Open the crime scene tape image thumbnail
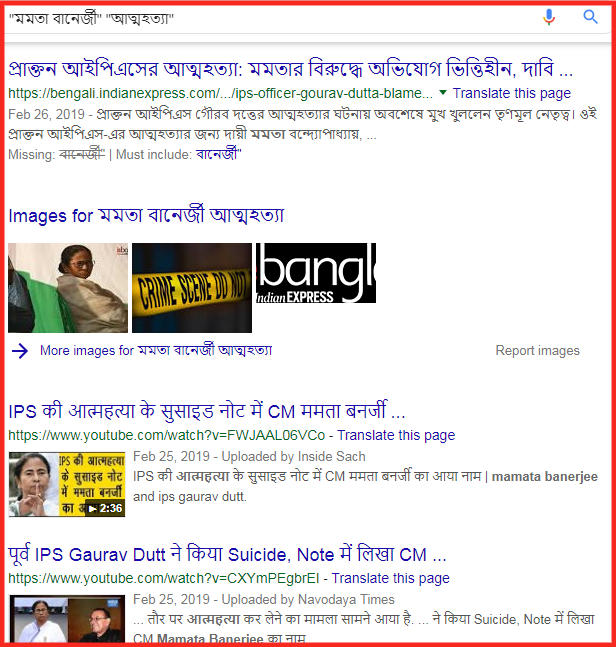This screenshot has height=647, width=616. [192, 288]
